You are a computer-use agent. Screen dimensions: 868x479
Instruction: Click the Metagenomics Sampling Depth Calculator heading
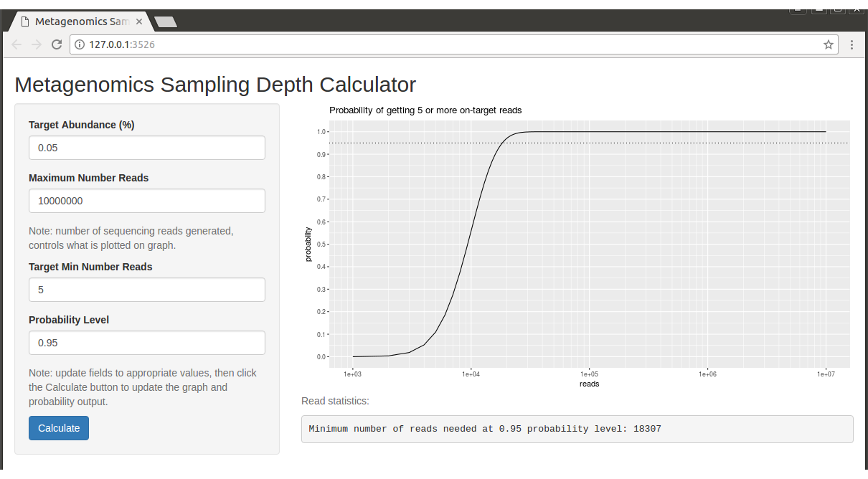[215, 85]
